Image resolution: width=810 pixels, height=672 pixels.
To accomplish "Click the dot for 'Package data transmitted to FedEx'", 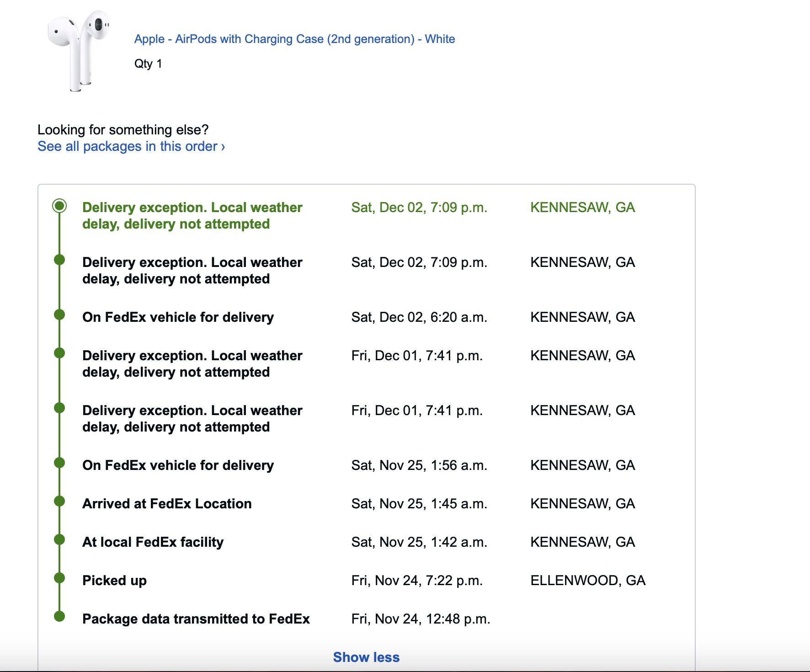I will coord(59,617).
